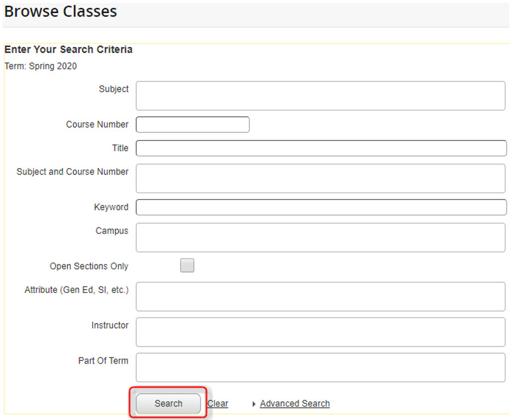
Task: Select the Subject and Course Number box
Action: [320, 179]
